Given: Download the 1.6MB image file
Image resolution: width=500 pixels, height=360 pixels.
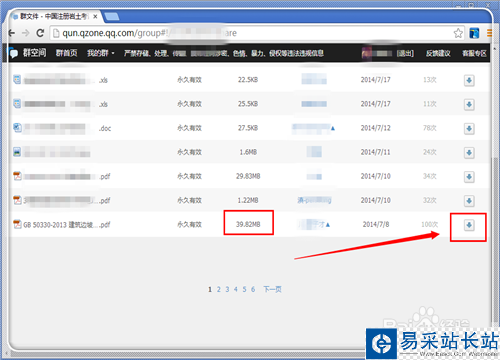Looking at the screenshot, I should click(469, 153).
